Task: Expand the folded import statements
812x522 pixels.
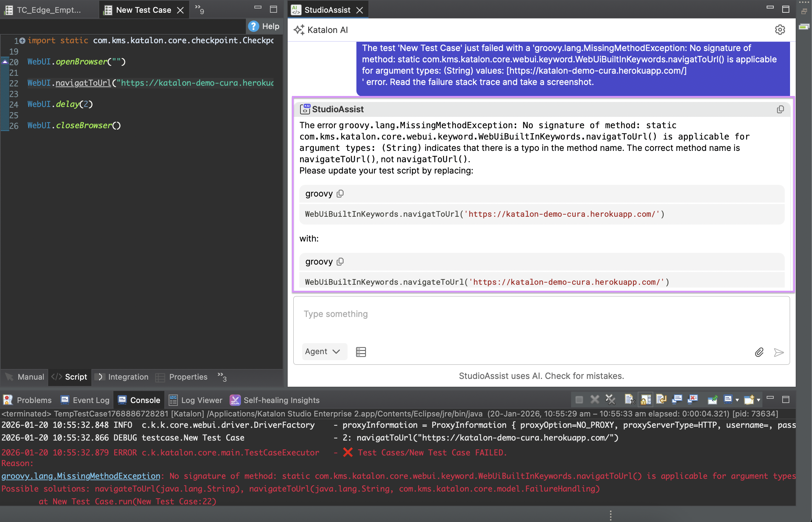Action: pyautogui.click(x=22, y=41)
